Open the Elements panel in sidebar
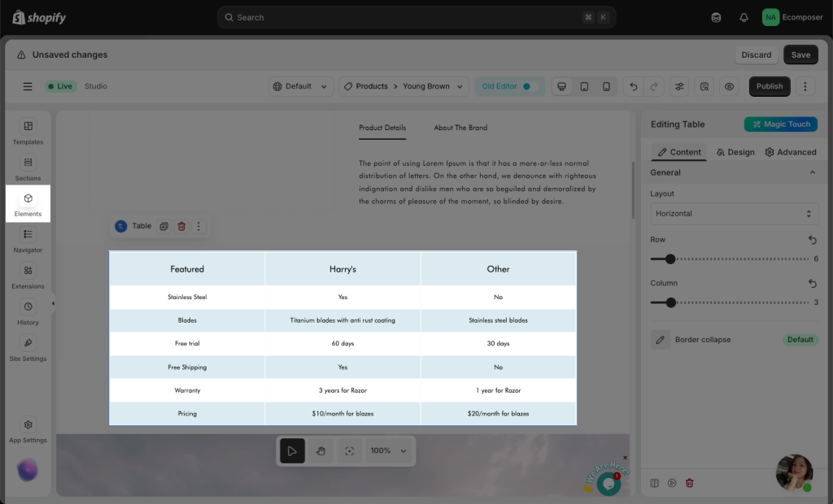This screenshot has height=504, width=833. (28, 203)
